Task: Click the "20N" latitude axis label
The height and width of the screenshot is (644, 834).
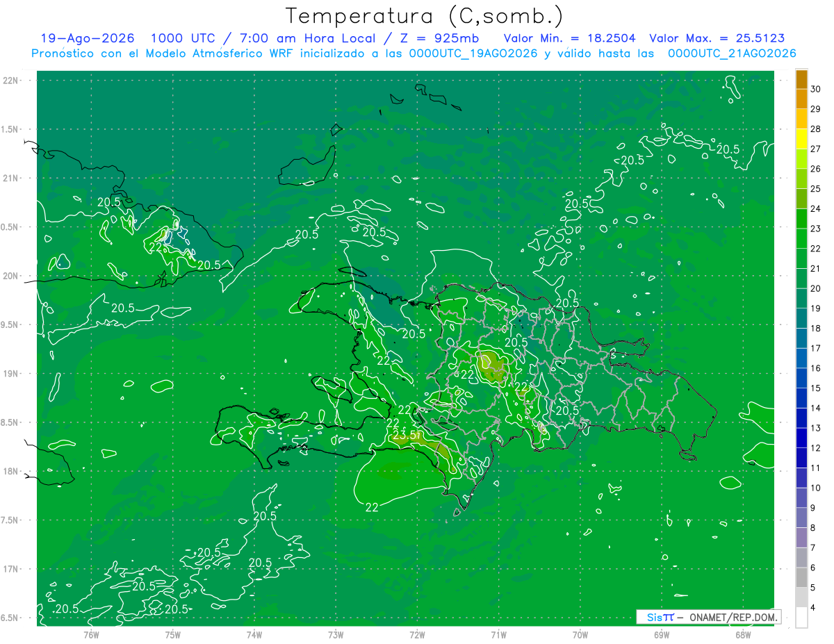Action: pyautogui.click(x=10, y=276)
